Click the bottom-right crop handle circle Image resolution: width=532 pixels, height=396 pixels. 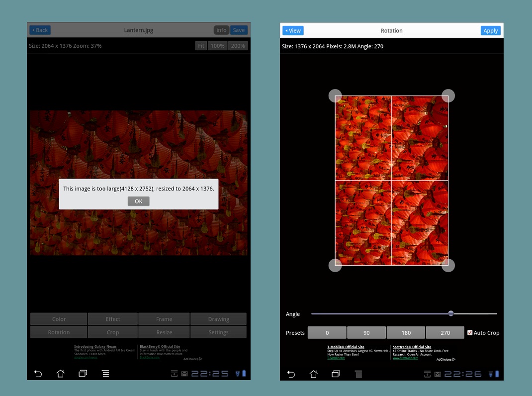pyautogui.click(x=448, y=265)
